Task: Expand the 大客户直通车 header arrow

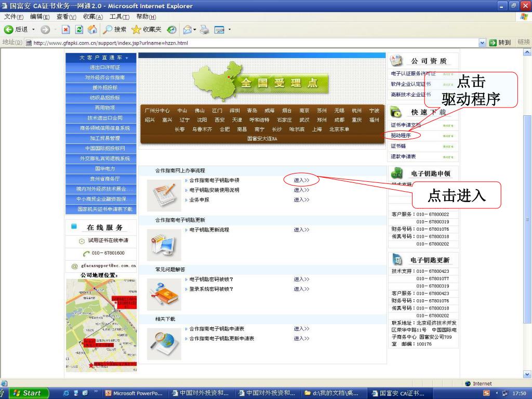Action: (x=127, y=58)
